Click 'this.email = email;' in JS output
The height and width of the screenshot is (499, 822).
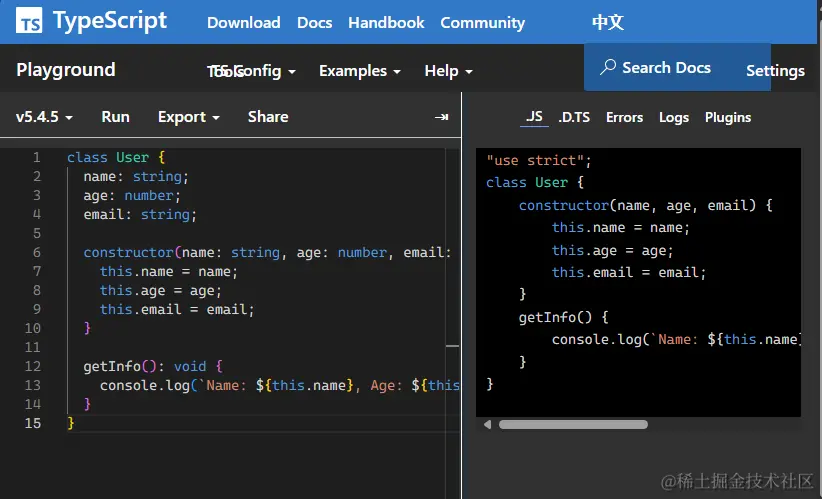pos(629,273)
